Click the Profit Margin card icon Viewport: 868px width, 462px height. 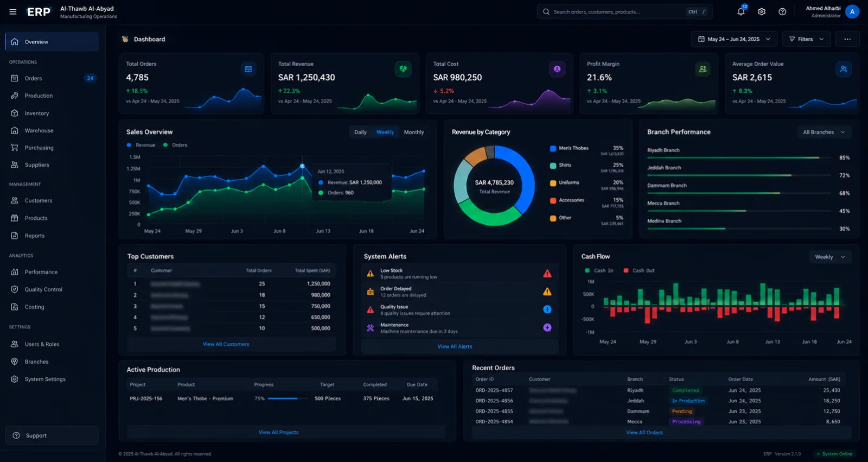(703, 69)
